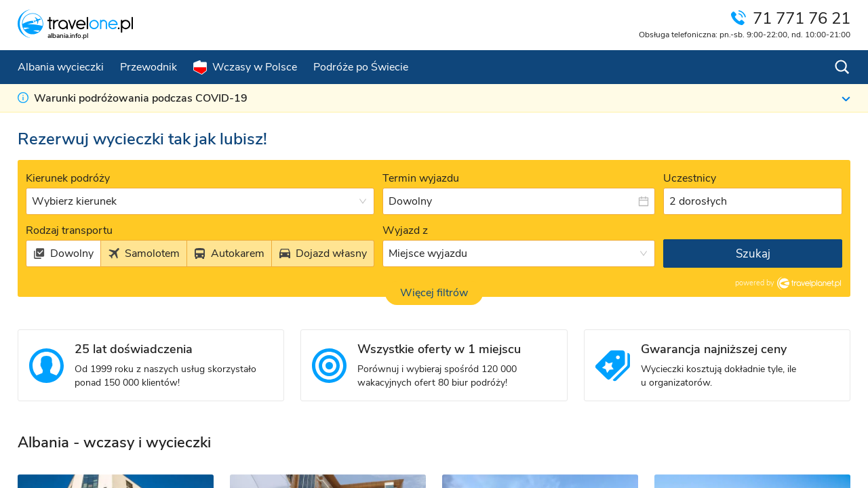Open Przewodnik menu item
Screen dimensions: 868x488
[x=149, y=67]
